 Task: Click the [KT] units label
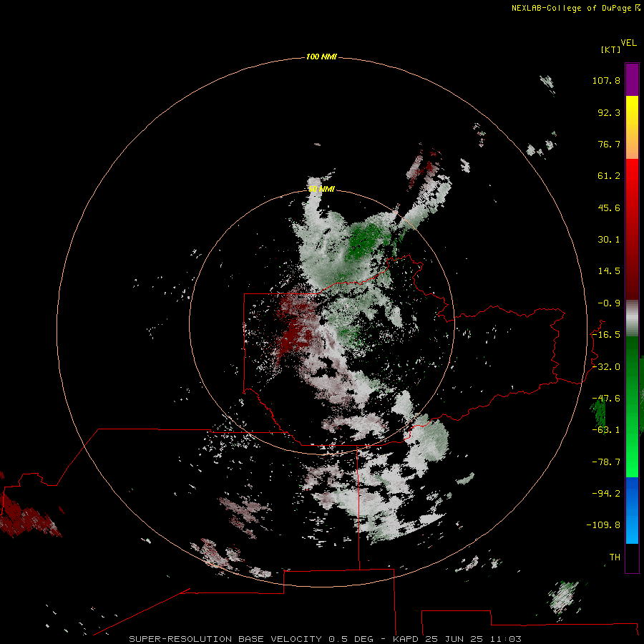coord(610,49)
